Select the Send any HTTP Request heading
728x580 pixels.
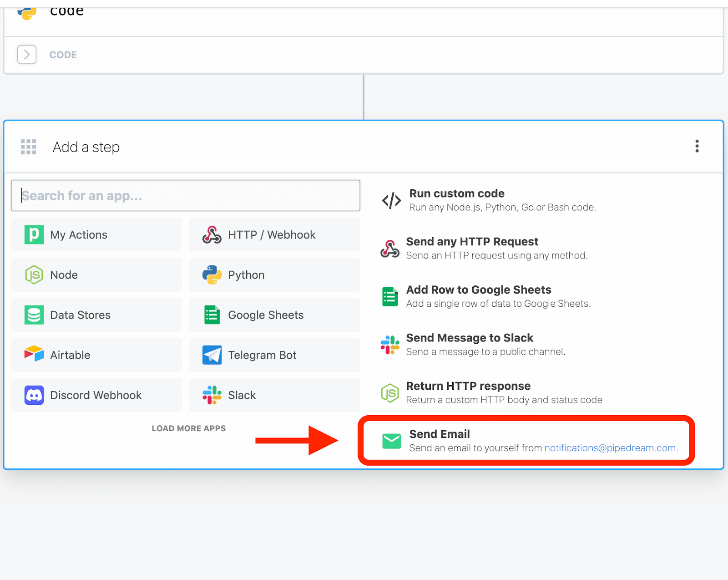tap(472, 242)
